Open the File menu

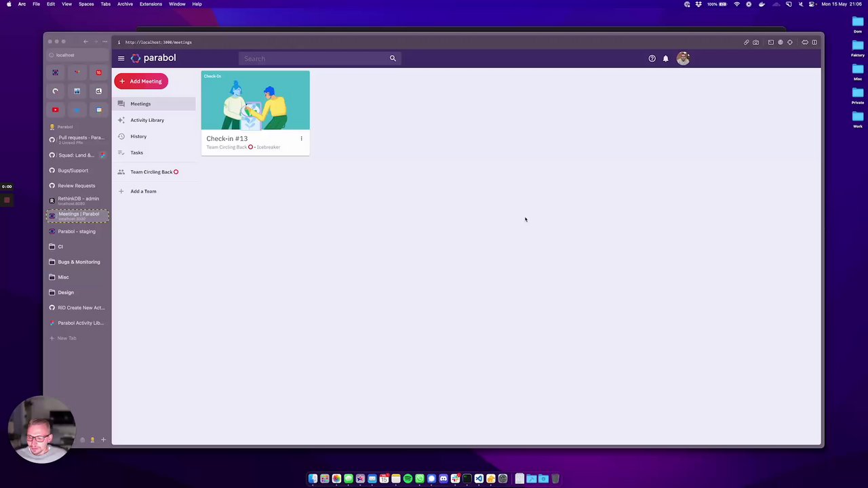(x=37, y=4)
